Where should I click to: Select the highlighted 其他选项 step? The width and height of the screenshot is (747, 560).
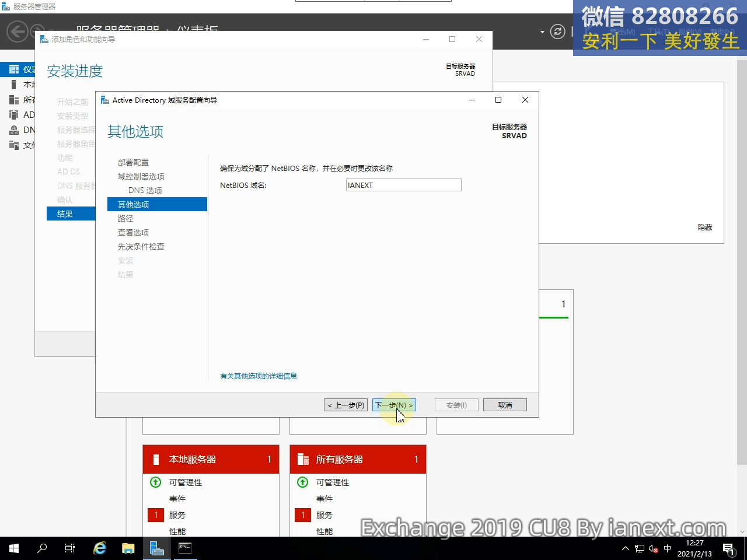(x=157, y=204)
